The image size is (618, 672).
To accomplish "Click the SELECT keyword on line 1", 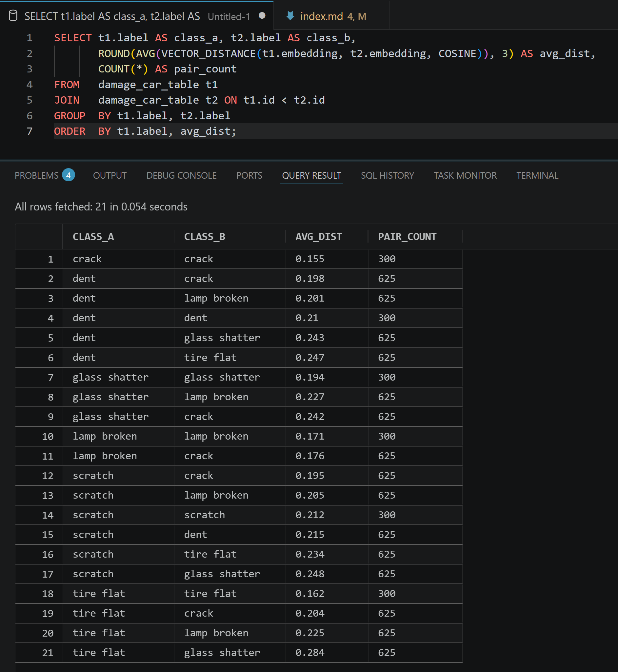I will [73, 38].
